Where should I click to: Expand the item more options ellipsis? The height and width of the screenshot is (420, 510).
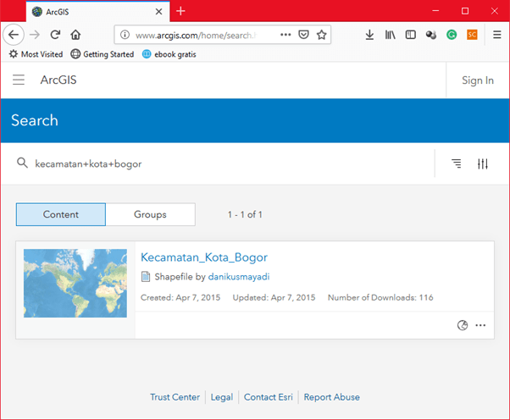[x=481, y=325]
